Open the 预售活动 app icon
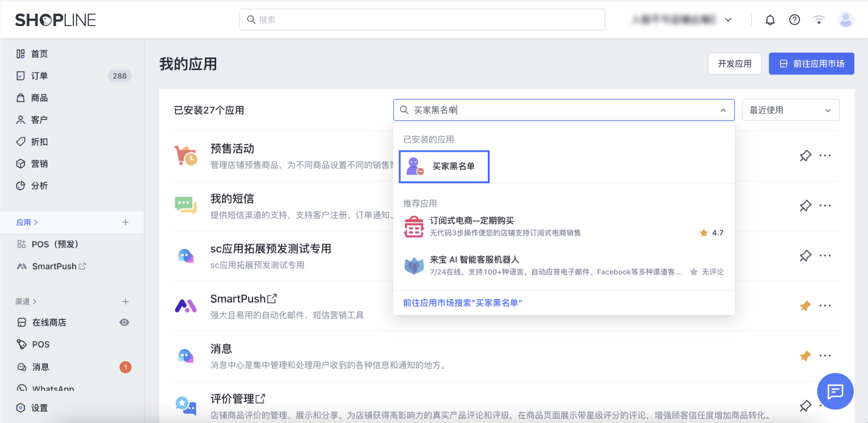868x423 pixels. pos(185,155)
